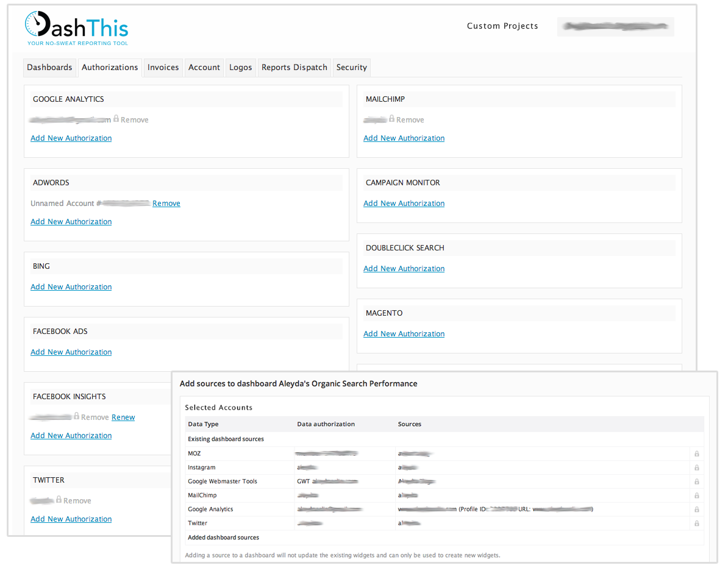Open the Security tab

click(351, 67)
